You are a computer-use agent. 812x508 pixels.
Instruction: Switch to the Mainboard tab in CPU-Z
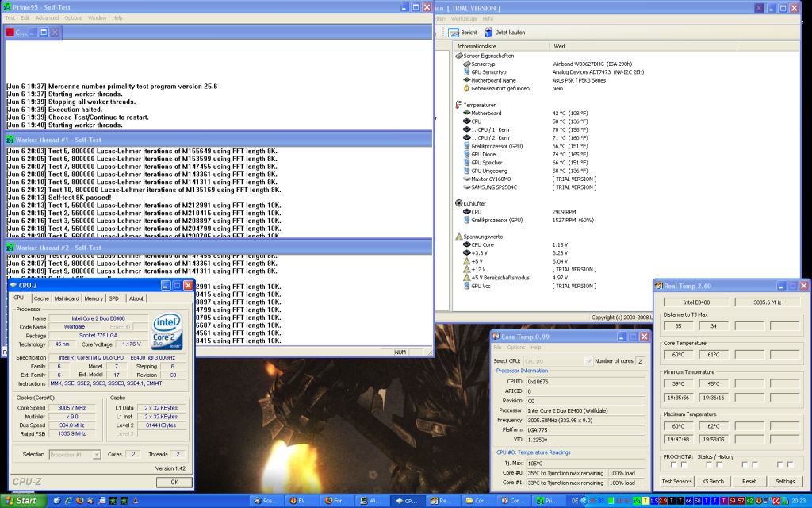tap(67, 298)
